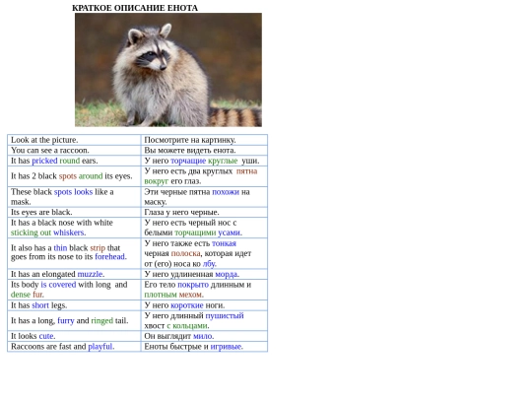Click "It has a long, furry and ringed tail."
Screen dimensions: 532x399
coord(74,320)
